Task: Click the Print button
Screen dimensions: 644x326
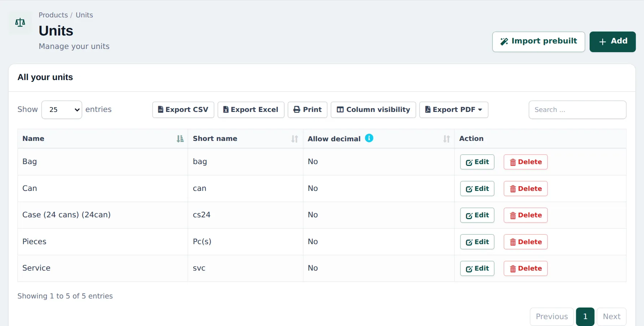Action: 307,110
